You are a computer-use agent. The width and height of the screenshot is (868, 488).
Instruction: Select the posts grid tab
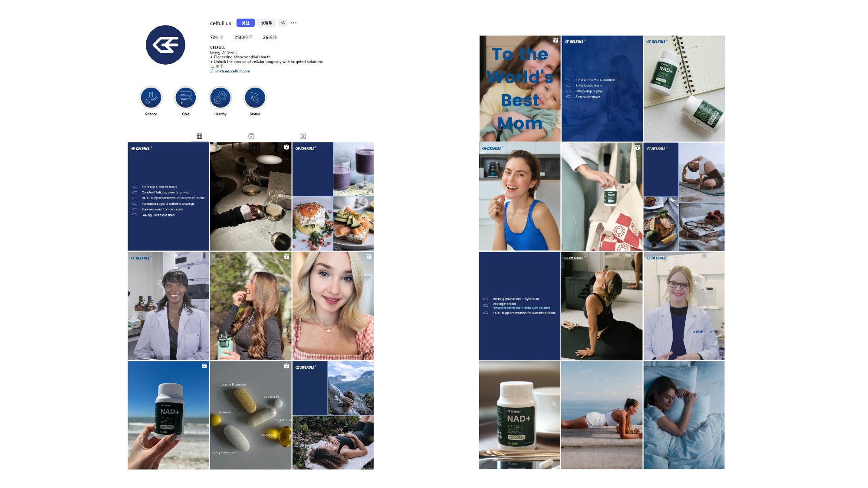[199, 136]
